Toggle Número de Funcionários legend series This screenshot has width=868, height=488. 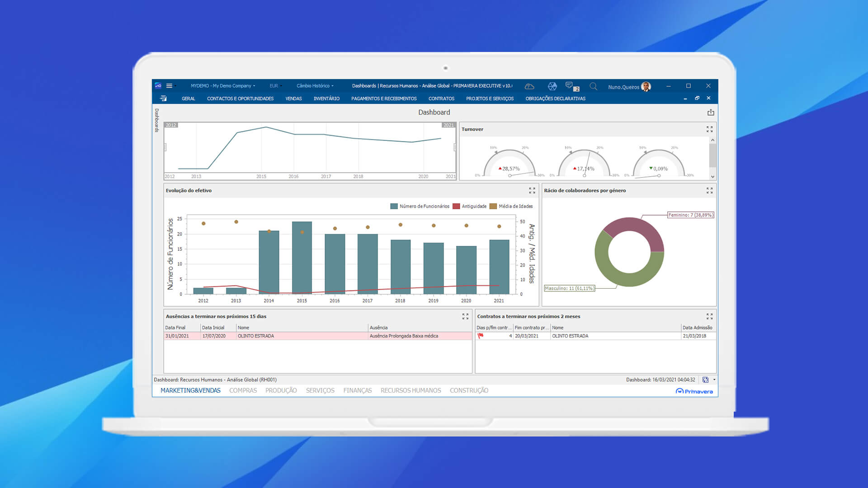point(420,206)
